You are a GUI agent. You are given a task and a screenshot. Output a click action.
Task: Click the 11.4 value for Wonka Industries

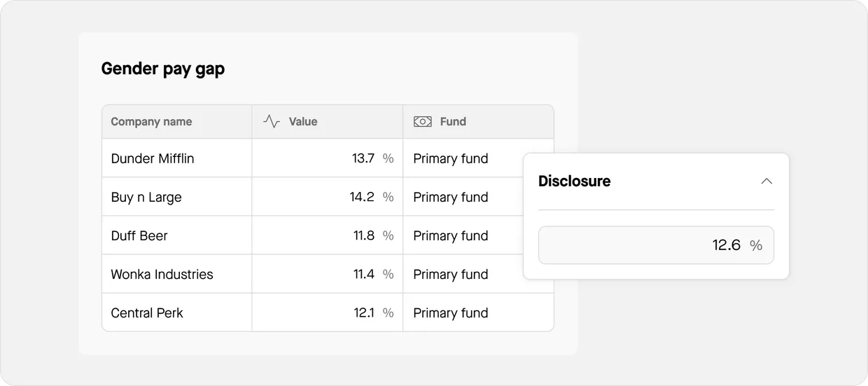pyautogui.click(x=363, y=274)
